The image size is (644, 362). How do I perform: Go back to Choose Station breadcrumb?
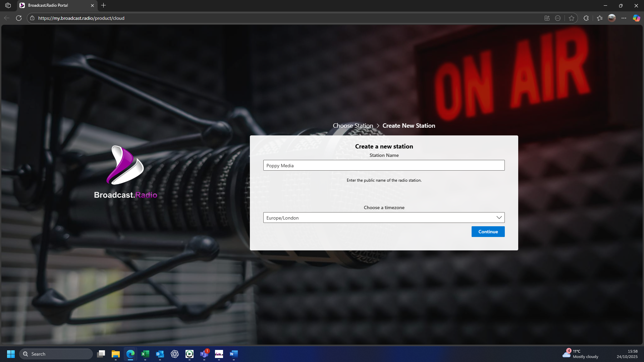(353, 126)
